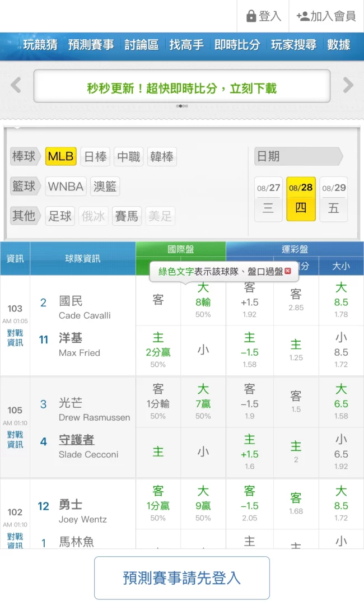The height and width of the screenshot is (615, 364).
Task: Open the 即時比分 menu item
Action: point(237,45)
